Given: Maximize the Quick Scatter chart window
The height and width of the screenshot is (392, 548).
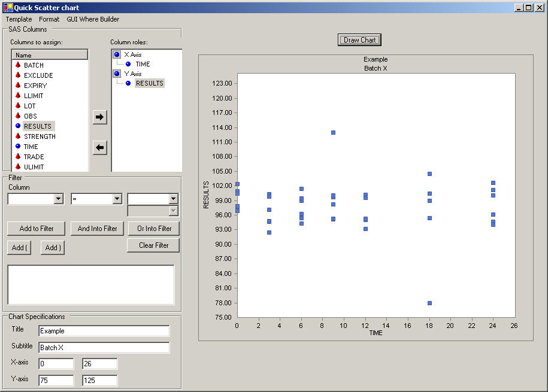Looking at the screenshot, I should click(529, 8).
